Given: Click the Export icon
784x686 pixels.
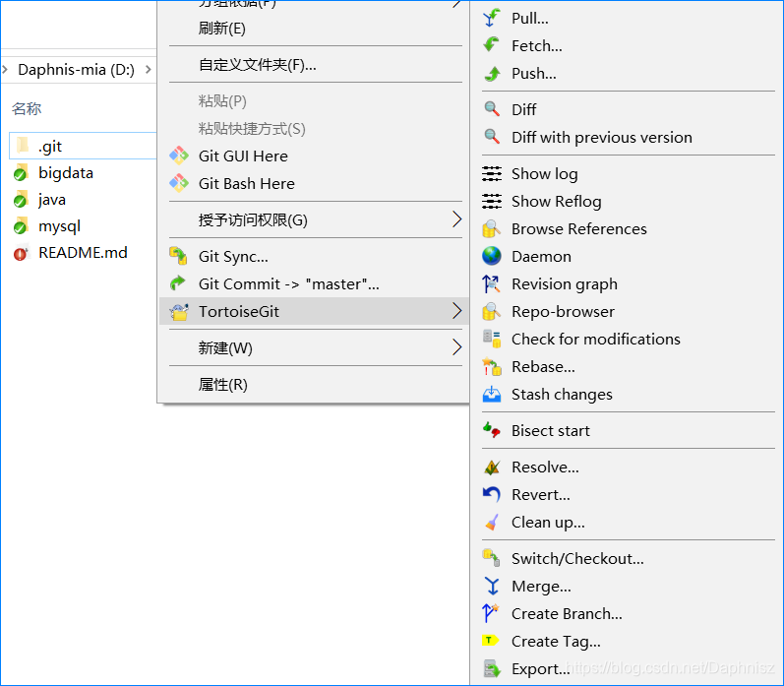Looking at the screenshot, I should click(492, 669).
